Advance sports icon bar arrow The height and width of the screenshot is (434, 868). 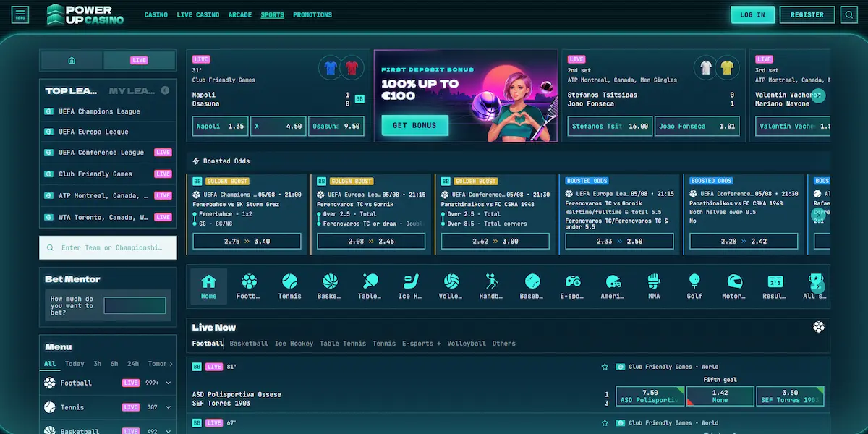[x=818, y=286]
